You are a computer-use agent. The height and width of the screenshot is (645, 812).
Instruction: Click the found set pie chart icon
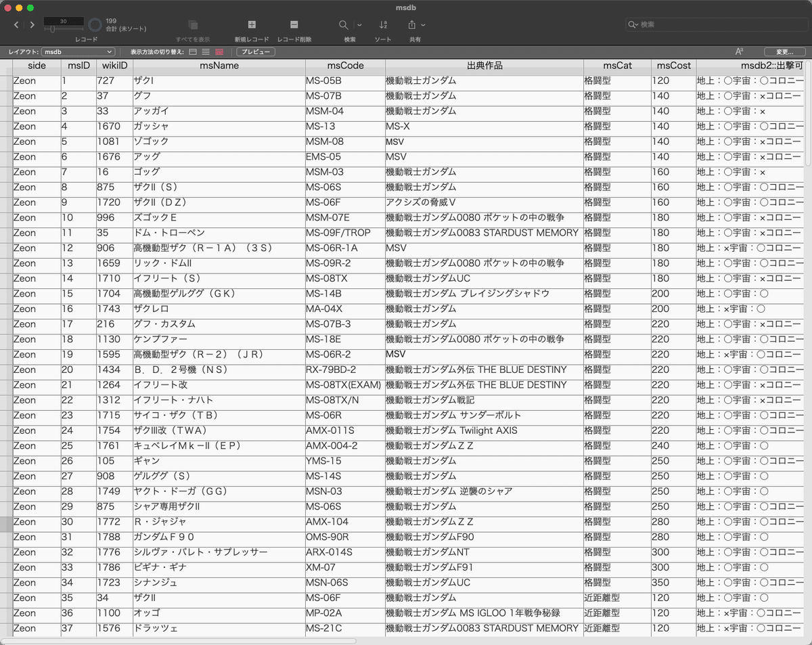[95, 25]
